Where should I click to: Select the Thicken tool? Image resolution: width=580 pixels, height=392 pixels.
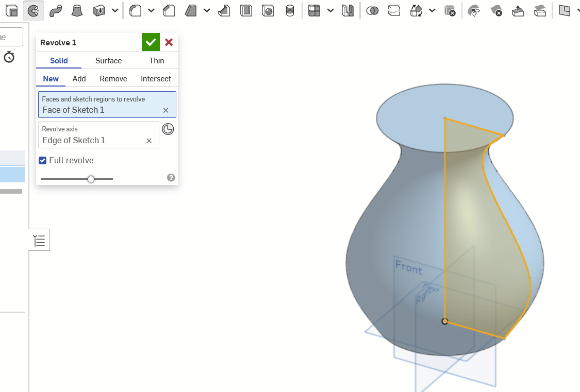coord(99,11)
